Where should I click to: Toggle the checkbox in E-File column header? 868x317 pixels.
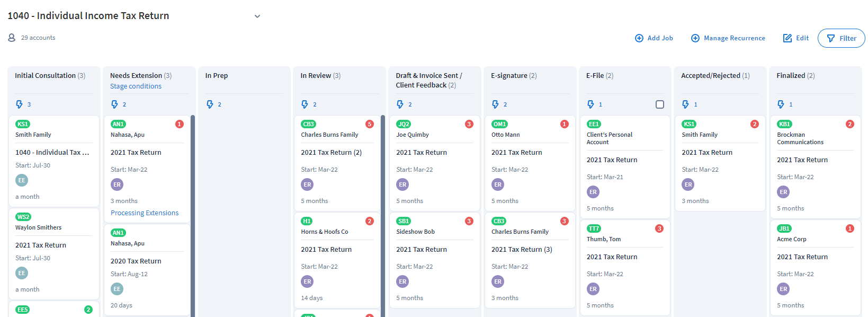coord(659,104)
